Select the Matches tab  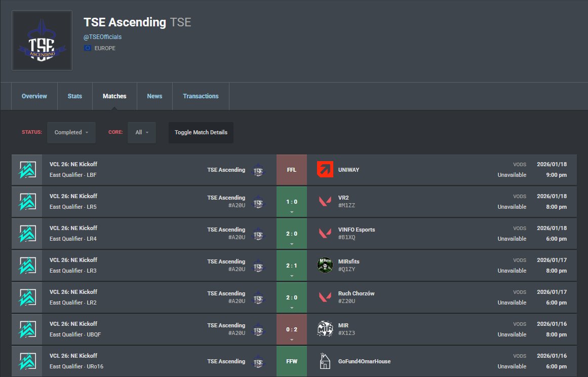point(114,96)
